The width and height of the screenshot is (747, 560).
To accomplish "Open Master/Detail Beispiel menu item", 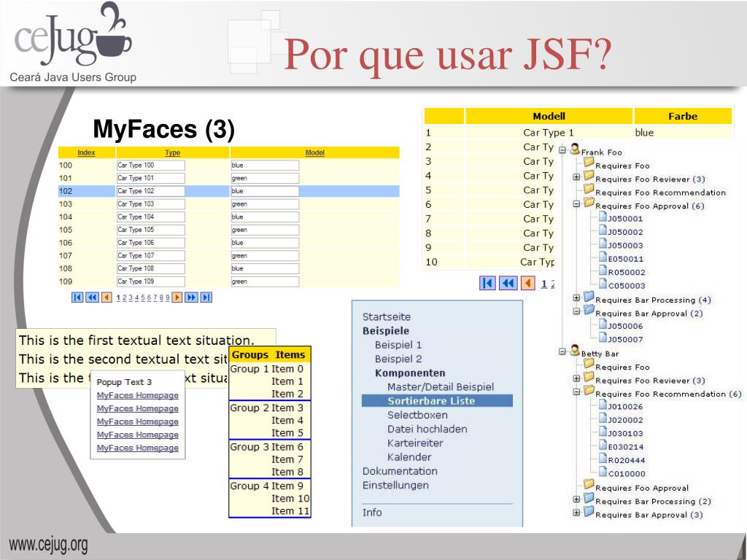I will pos(441,386).
